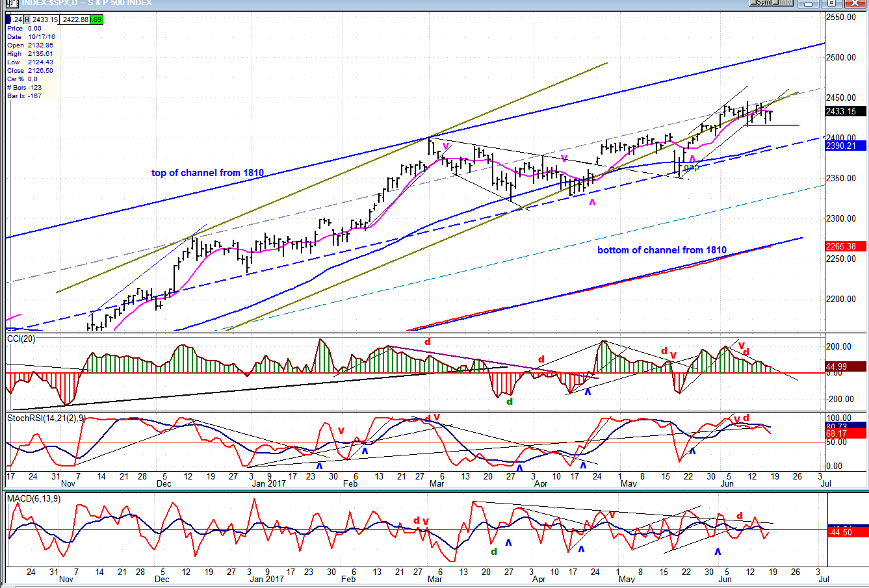Click the blue 80.73 StochRSI value tag
The image size is (869, 588).
pyautogui.click(x=846, y=426)
